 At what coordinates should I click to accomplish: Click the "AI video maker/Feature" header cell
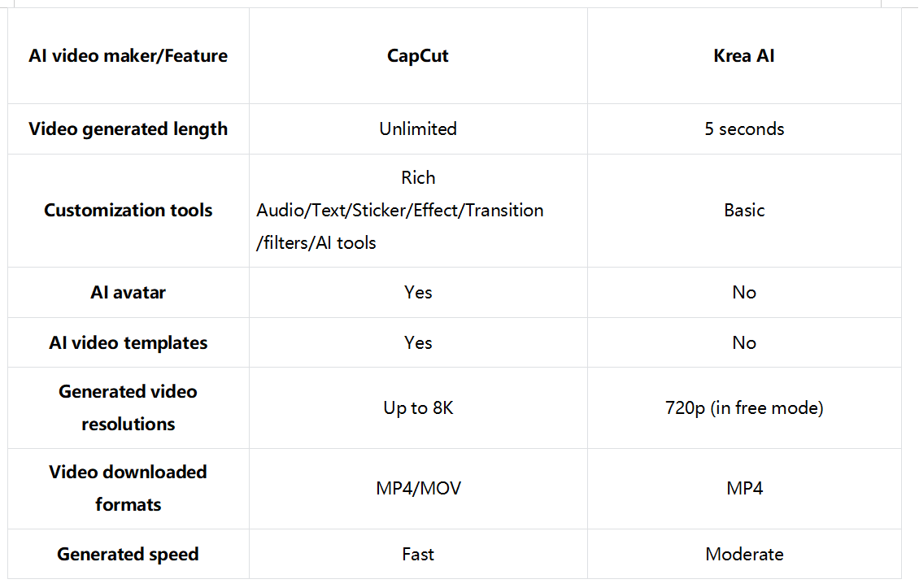128,56
